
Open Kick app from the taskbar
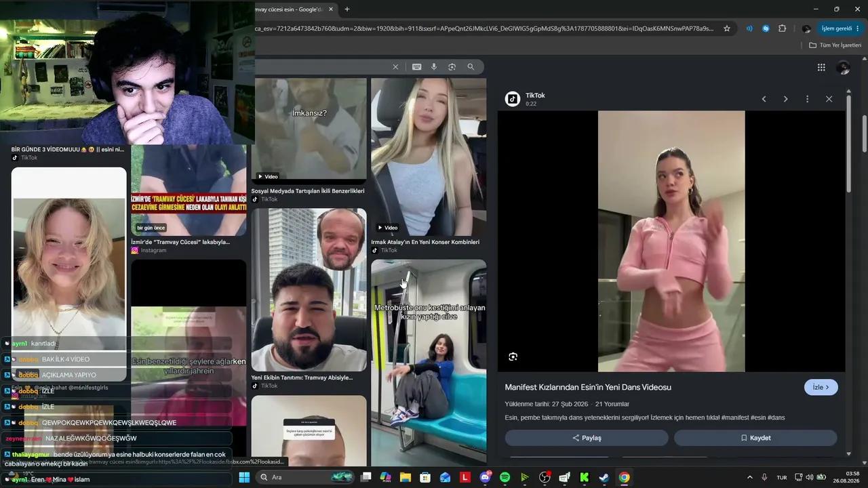(x=584, y=477)
